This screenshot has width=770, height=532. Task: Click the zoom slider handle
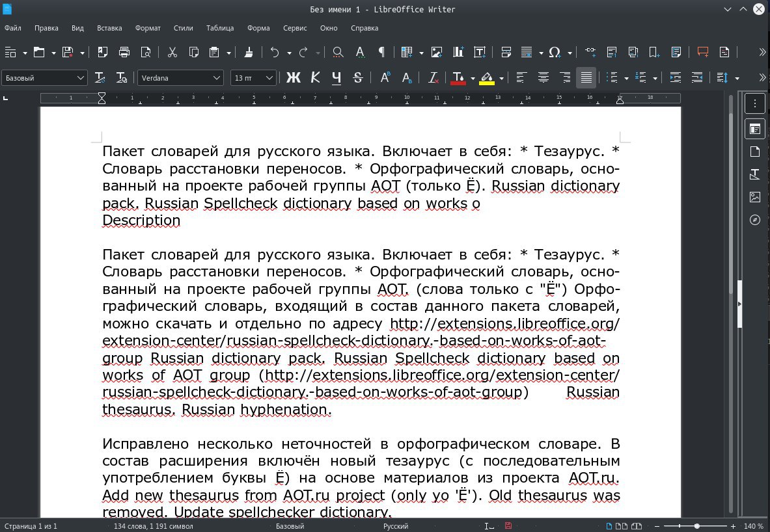[x=696, y=526]
